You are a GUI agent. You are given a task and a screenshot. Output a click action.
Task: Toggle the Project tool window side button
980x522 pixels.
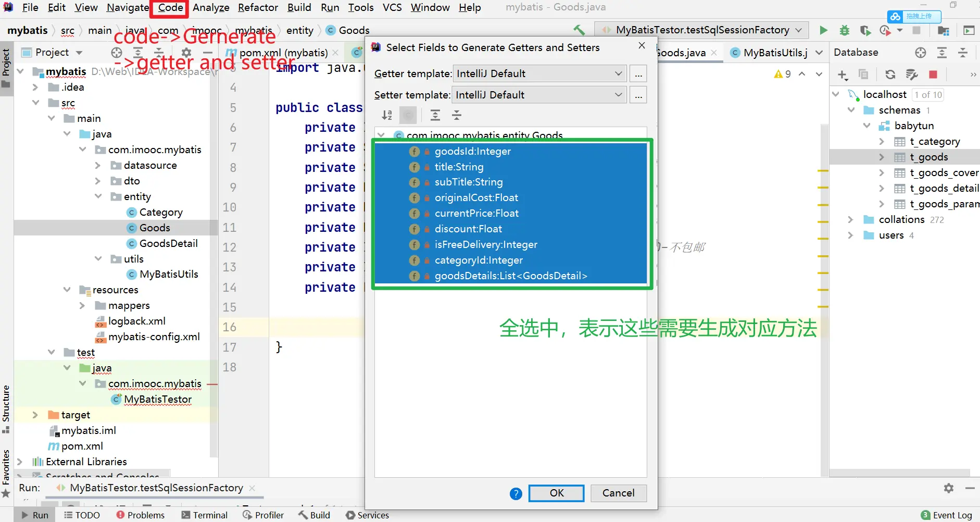click(x=6, y=69)
